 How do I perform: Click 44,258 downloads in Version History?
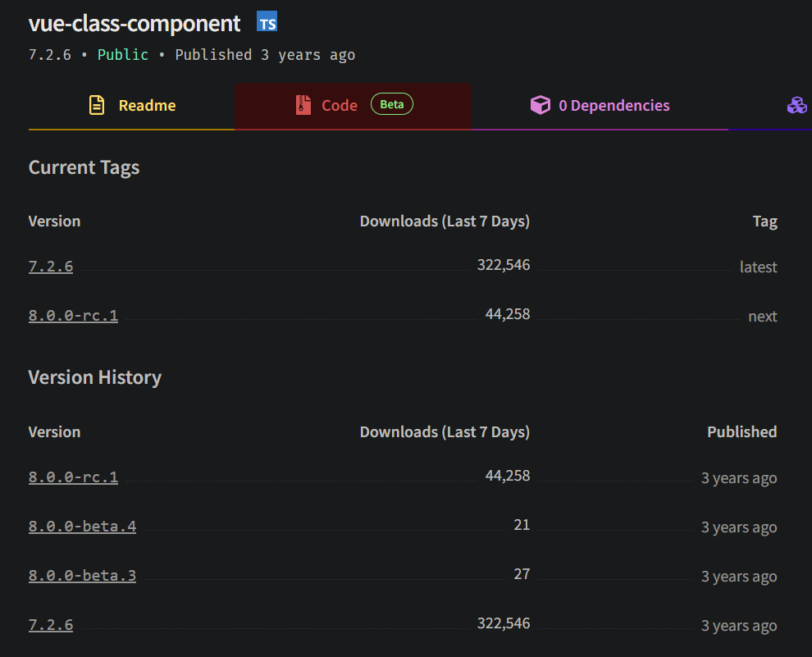tap(508, 475)
